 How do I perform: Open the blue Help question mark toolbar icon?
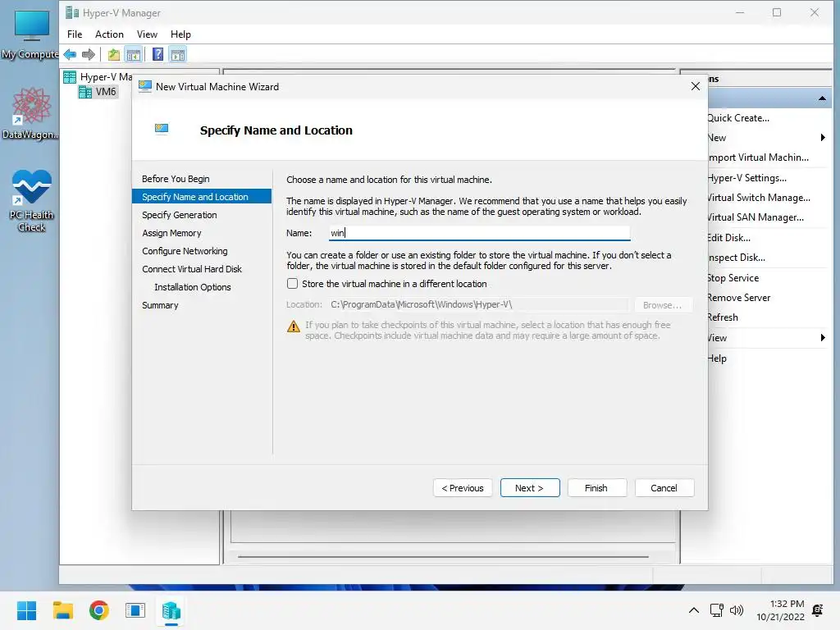[158, 54]
